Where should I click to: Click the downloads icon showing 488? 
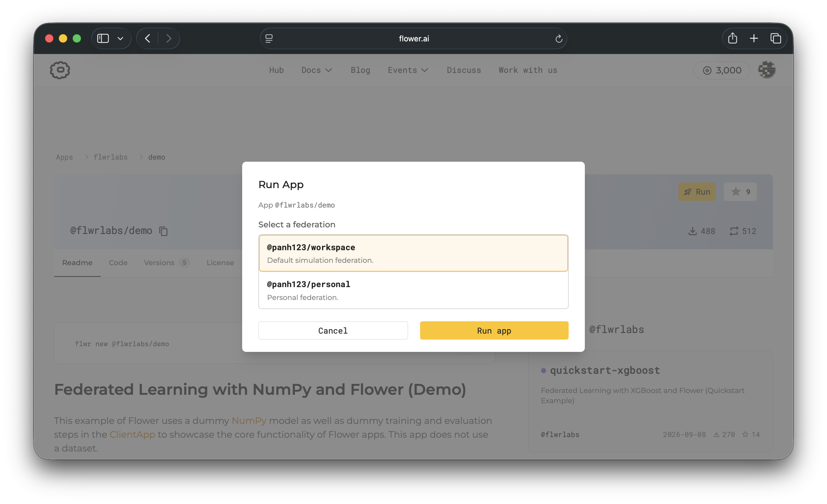click(x=692, y=231)
